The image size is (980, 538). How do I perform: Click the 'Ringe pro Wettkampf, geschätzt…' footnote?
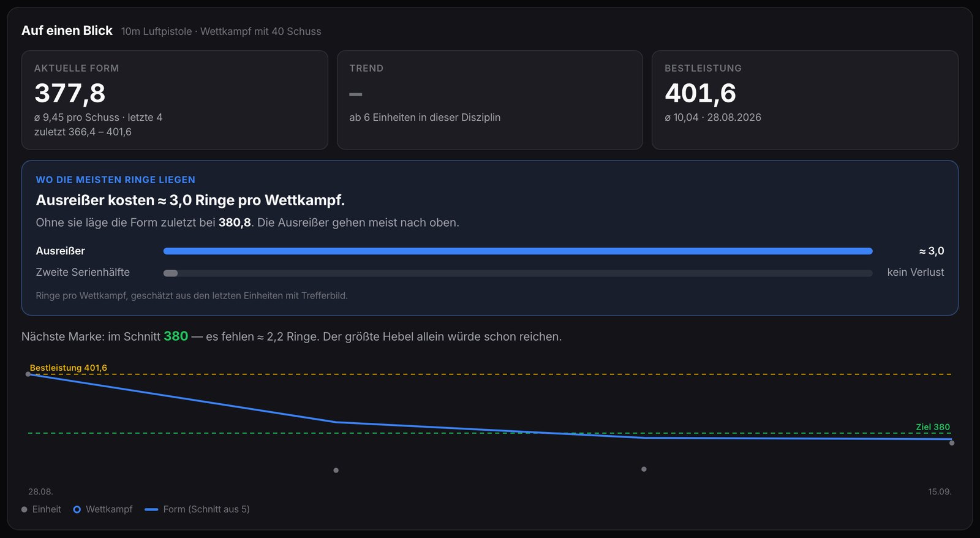192,296
